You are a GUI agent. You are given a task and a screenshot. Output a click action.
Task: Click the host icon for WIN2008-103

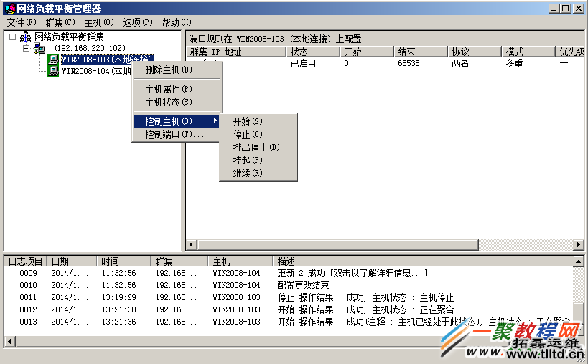53,60
